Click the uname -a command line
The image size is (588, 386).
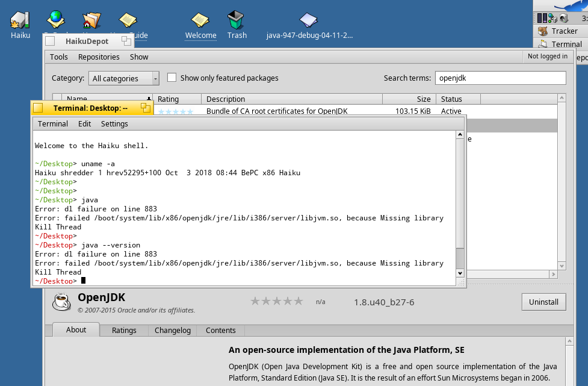click(75, 164)
